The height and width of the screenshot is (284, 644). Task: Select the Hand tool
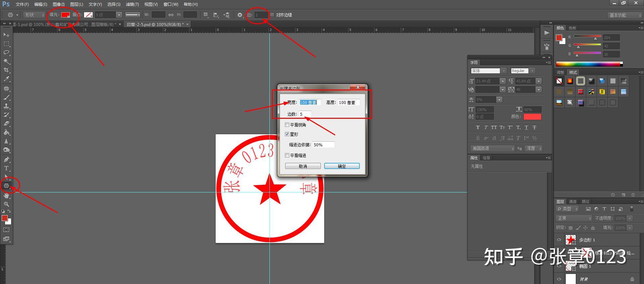pyautogui.click(x=6, y=195)
